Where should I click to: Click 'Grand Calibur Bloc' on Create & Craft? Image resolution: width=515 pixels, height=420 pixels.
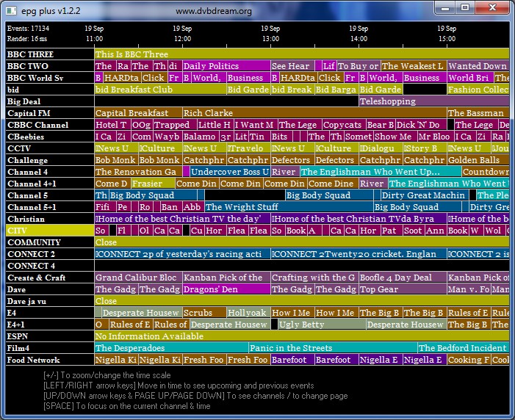click(x=138, y=278)
